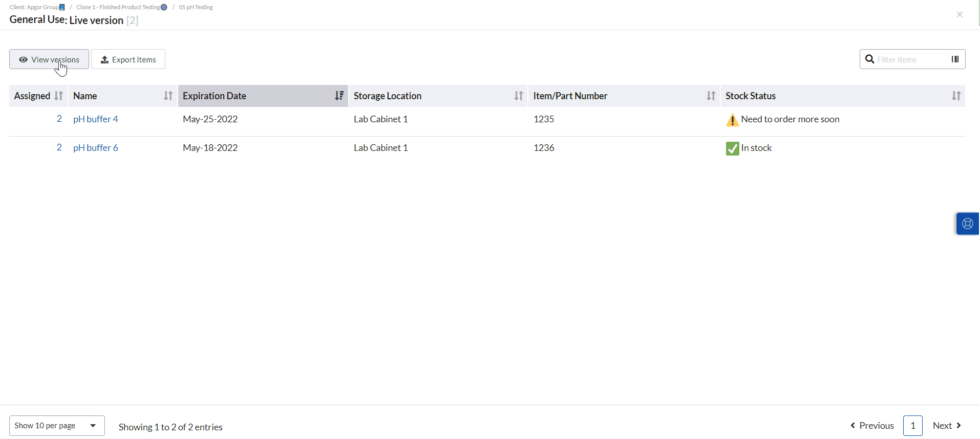Close the General Use inventory dialog
The width and height of the screenshot is (980, 439).
960,14
